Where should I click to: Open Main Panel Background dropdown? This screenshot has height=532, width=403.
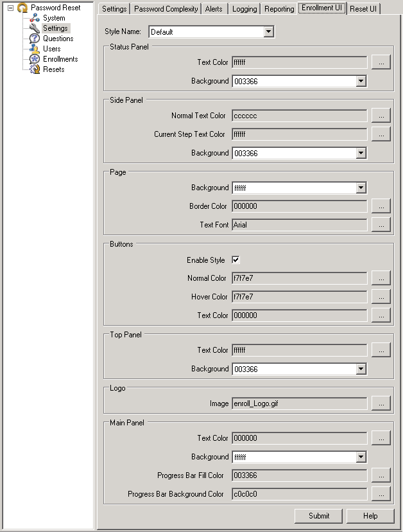point(361,457)
